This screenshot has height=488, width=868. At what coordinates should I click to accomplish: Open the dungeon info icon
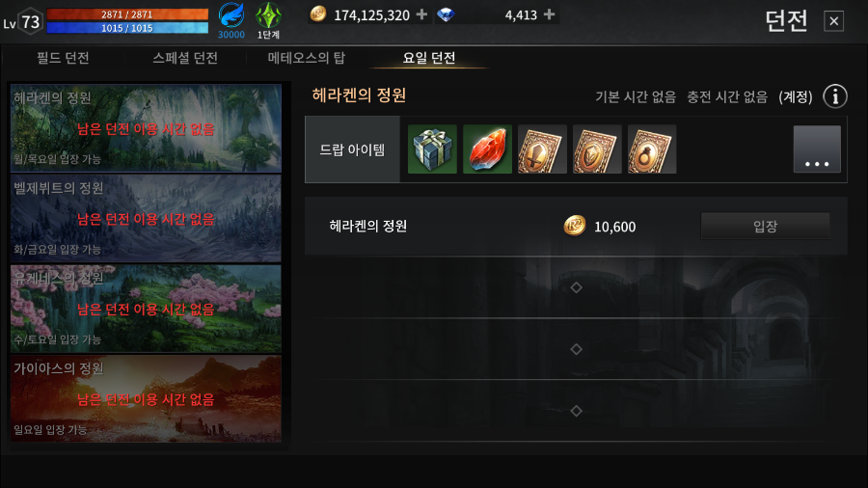(835, 96)
